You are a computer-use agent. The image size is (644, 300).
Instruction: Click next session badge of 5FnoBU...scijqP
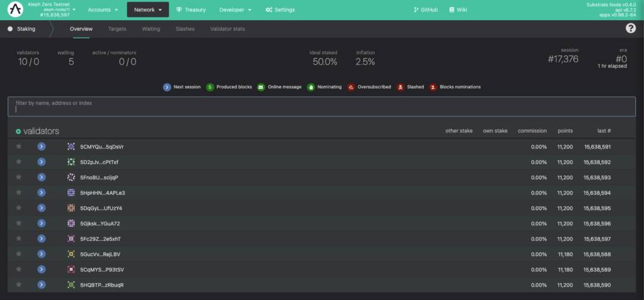coord(42,177)
